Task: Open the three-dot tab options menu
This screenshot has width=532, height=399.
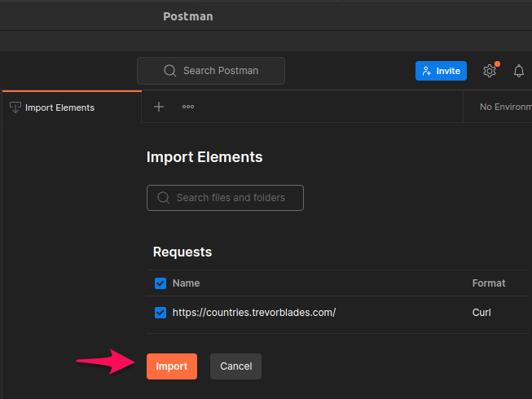Action: (188, 107)
